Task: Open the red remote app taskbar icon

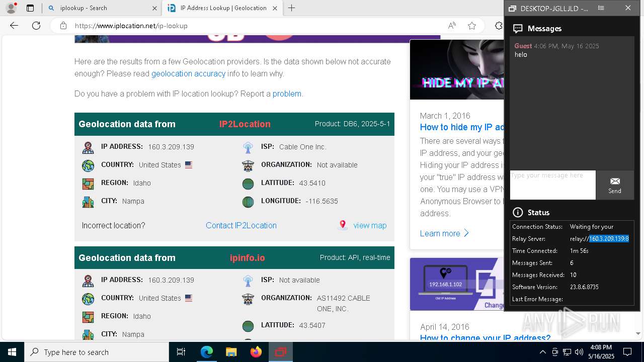Action: tap(280, 352)
